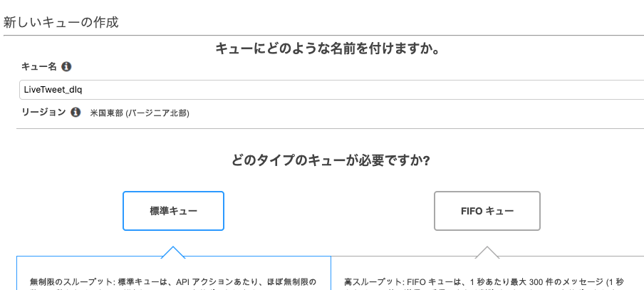Click the FIFO queue description panel
644x290 pixels.
coord(487,273)
